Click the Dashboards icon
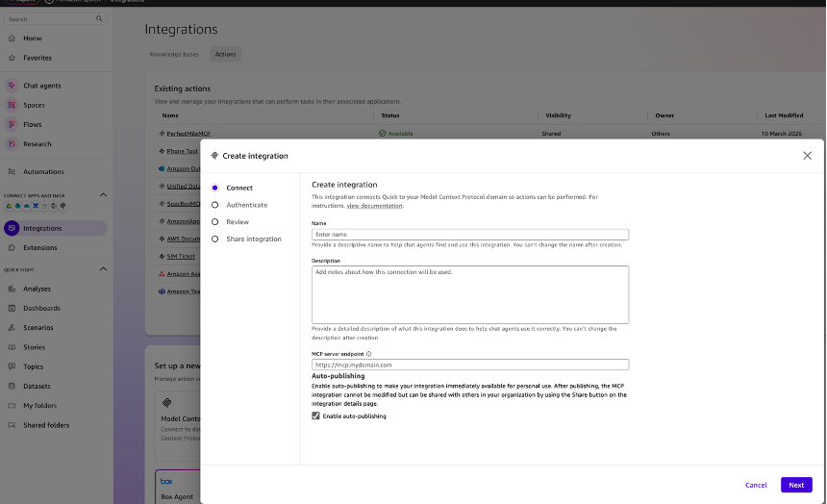Image resolution: width=827 pixels, height=504 pixels. pyautogui.click(x=12, y=308)
